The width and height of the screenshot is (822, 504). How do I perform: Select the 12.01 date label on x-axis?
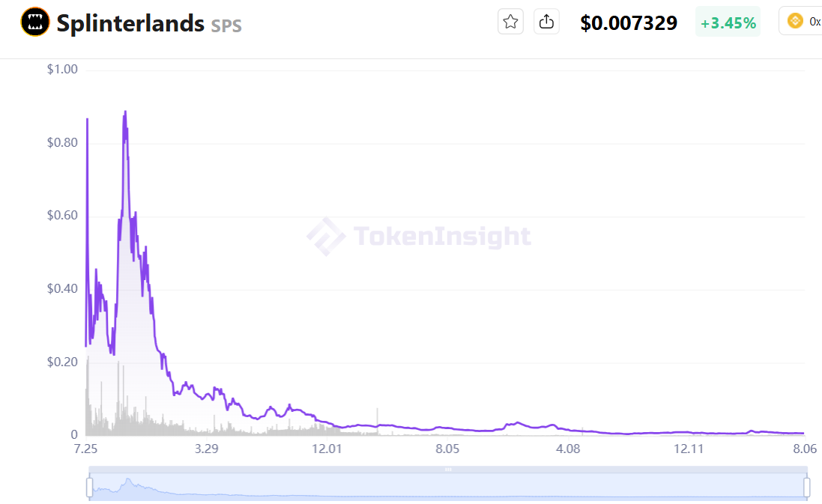tap(327, 449)
